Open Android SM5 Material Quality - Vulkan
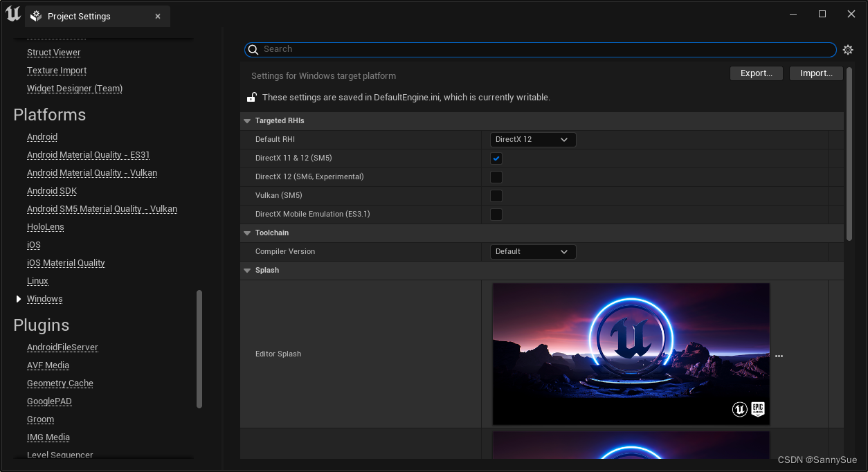 tap(102, 209)
